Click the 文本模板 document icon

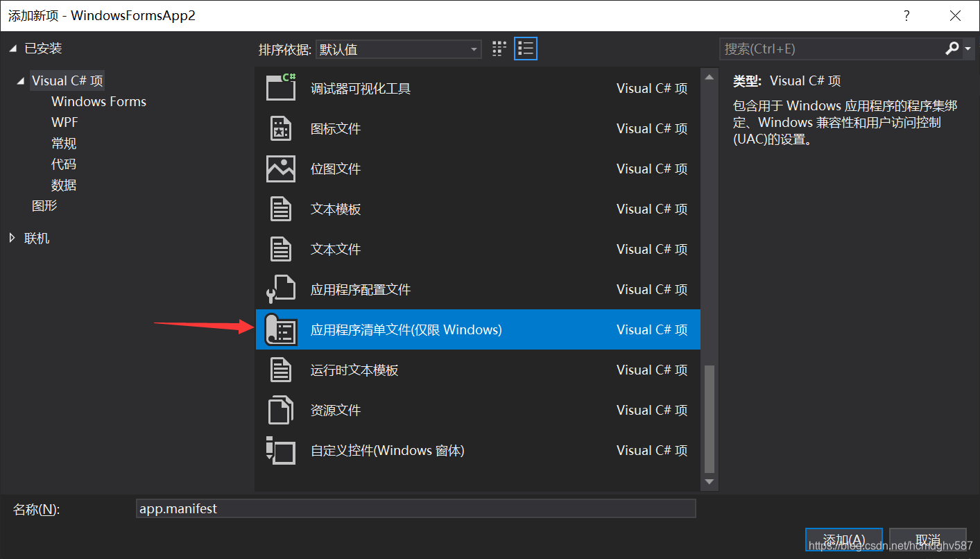pyautogui.click(x=281, y=209)
